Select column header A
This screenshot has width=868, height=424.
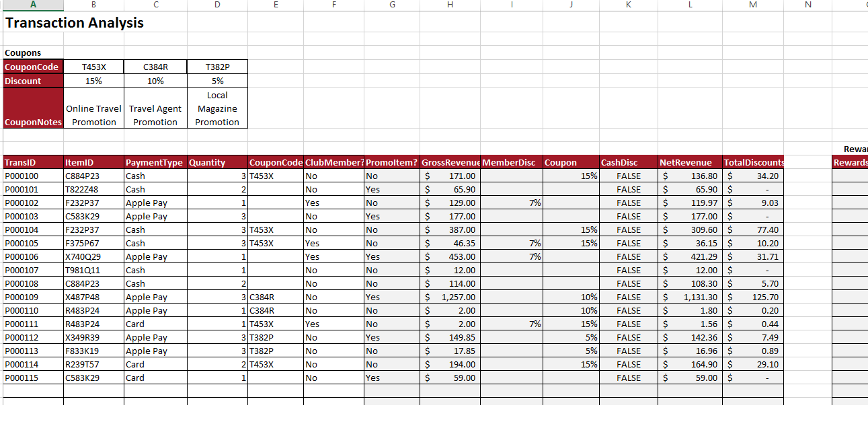pos(32,5)
